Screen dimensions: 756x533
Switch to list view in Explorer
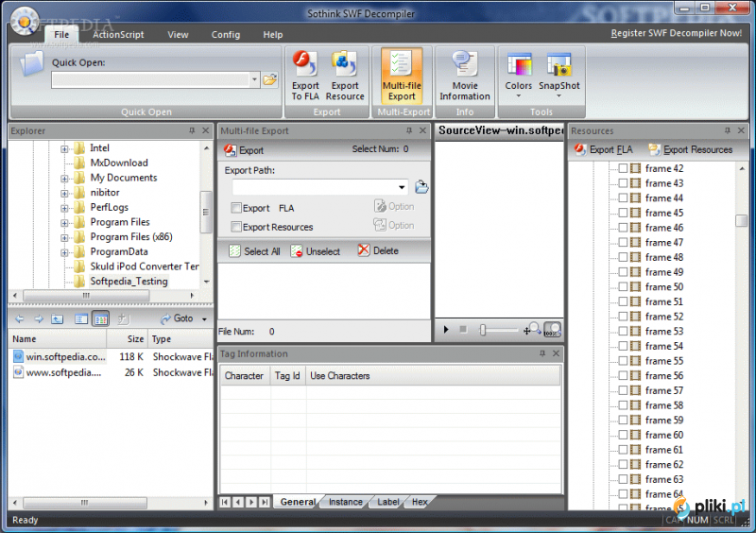point(81,318)
